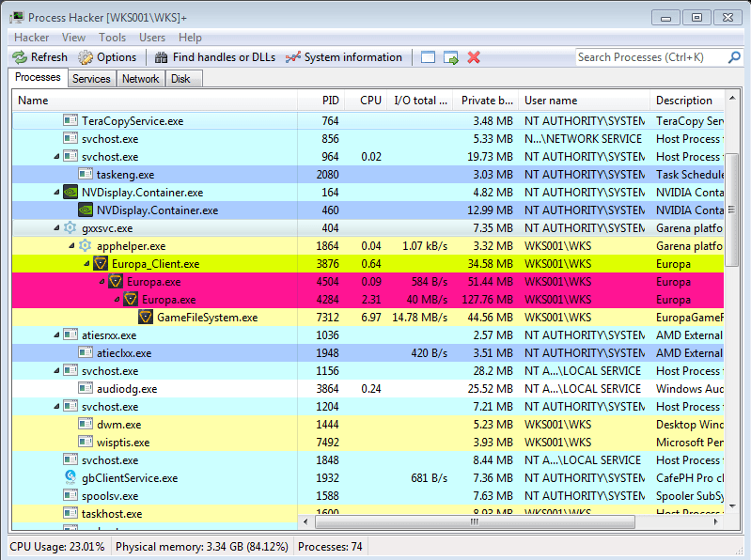The height and width of the screenshot is (560, 751).
Task: Switch to the Services tab
Action: tap(91, 79)
